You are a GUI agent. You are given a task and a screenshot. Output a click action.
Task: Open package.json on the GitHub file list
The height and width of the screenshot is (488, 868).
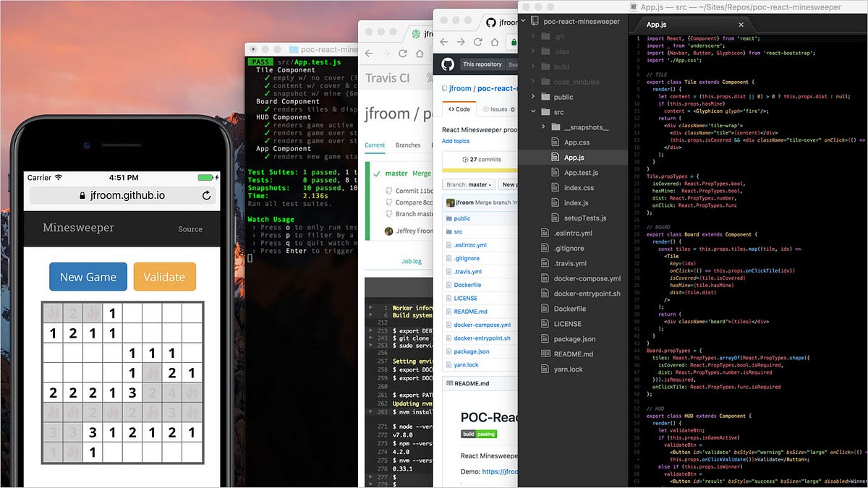tap(471, 351)
